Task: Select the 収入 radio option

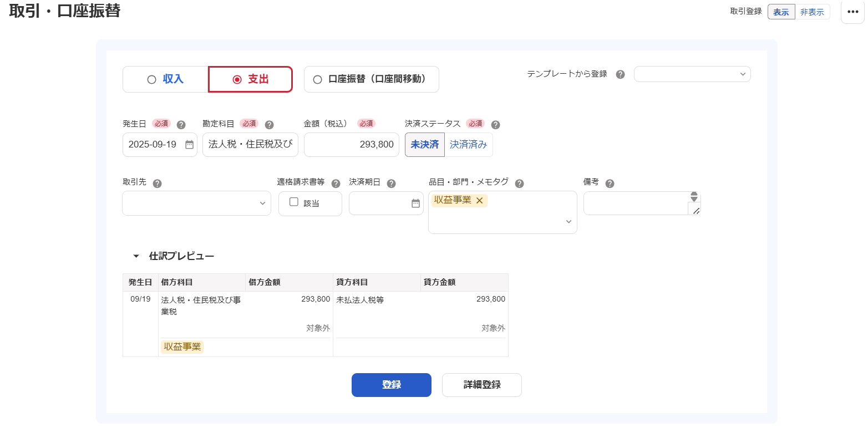Action: point(165,79)
